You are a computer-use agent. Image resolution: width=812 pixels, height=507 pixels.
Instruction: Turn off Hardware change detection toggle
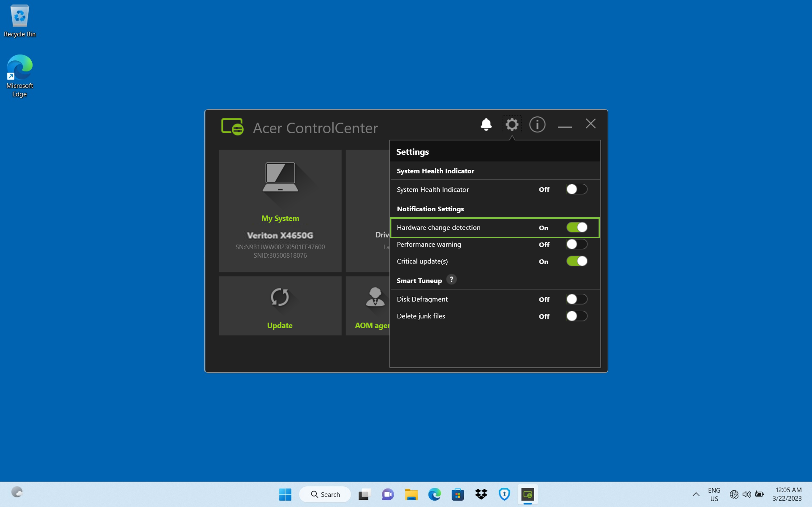pos(576,227)
